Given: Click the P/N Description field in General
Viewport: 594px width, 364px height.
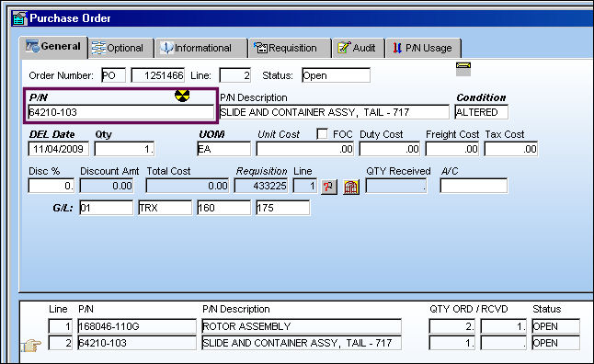Looking at the screenshot, I should [335, 112].
